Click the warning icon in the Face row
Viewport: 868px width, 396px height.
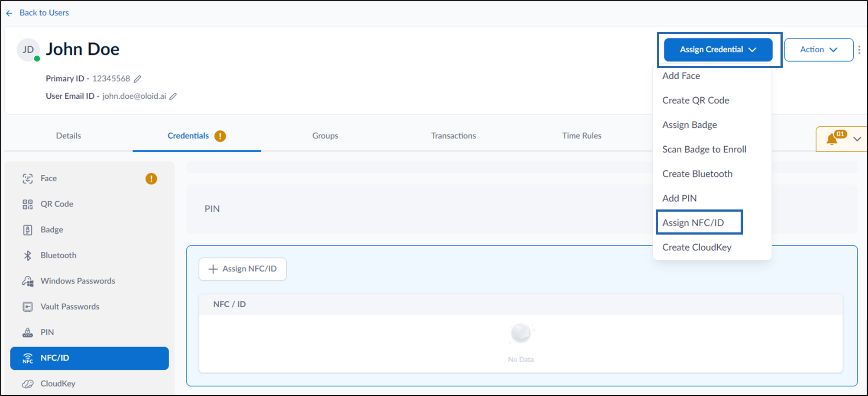click(x=151, y=179)
